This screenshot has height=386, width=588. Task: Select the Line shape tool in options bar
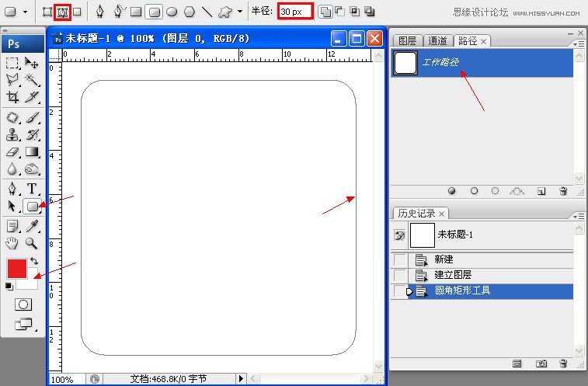click(207, 12)
